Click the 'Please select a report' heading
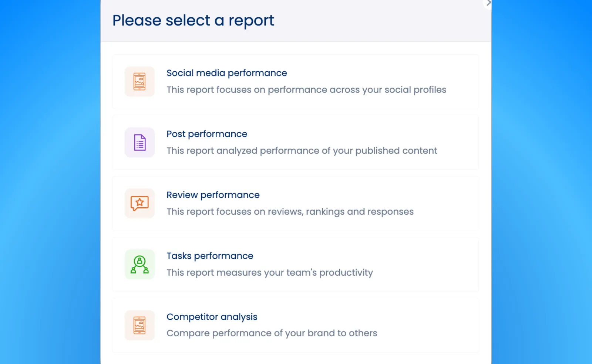 pyautogui.click(x=193, y=20)
